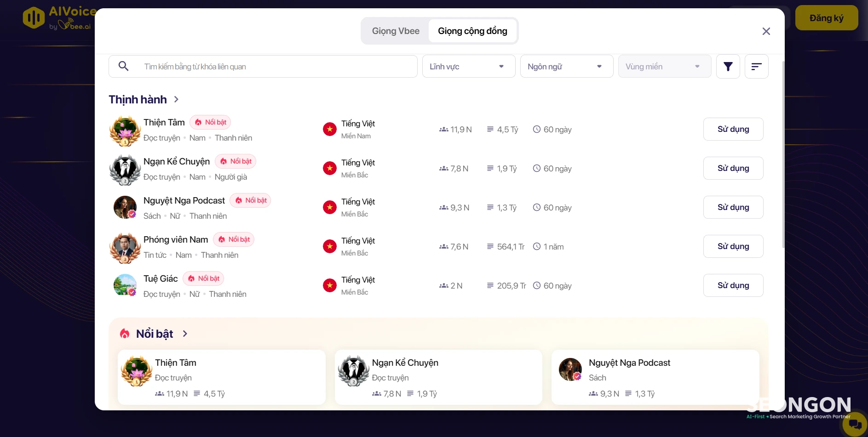
Task: Expand the Thịnh hành section chevron
Action: pos(176,99)
